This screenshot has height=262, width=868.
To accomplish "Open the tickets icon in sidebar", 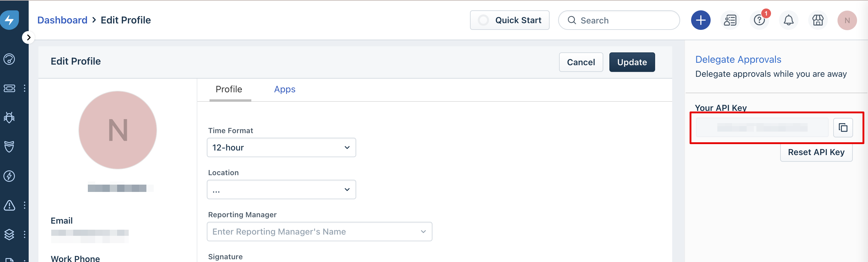I will (9, 88).
